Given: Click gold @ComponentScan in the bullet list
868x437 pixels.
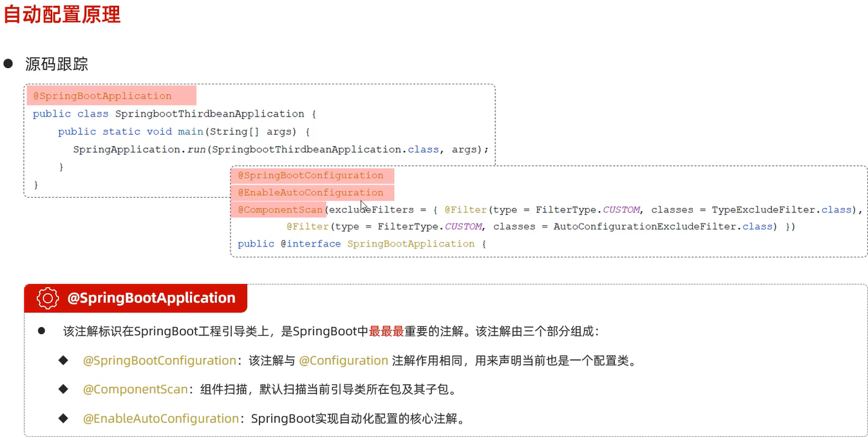Looking at the screenshot, I should coord(135,389).
